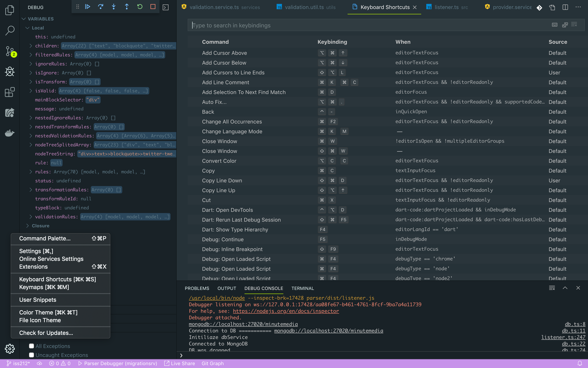Image resolution: width=588 pixels, height=368 pixels.
Task: Toggle sort by precedence in keybindings
Action: (565, 25)
